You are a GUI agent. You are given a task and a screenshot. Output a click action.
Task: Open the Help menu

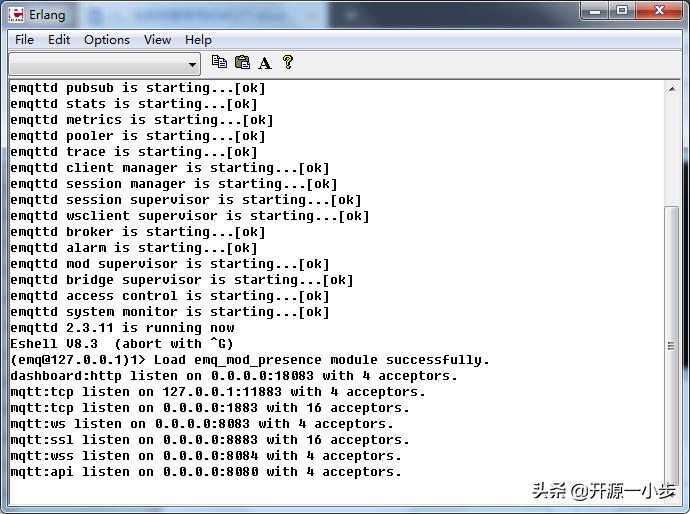[198, 40]
